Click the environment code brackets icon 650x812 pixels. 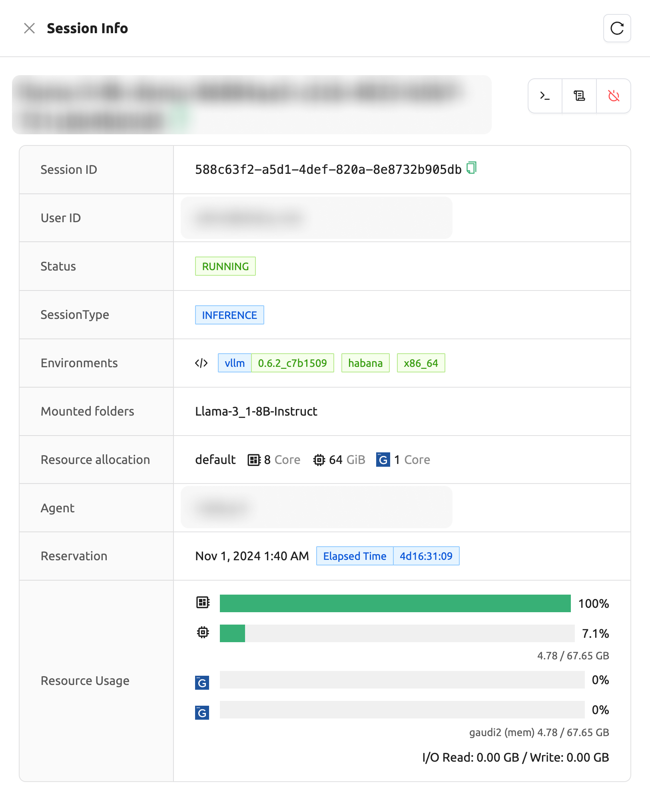tap(201, 363)
